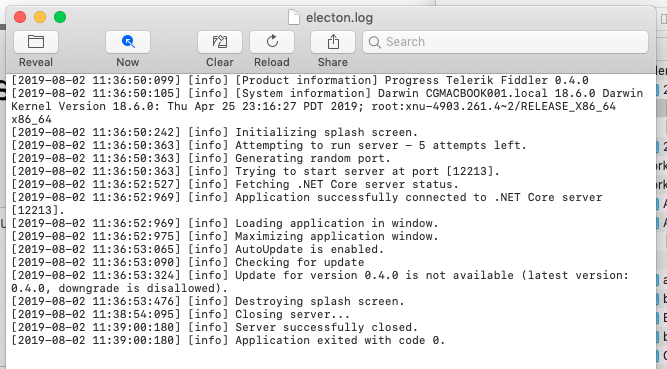Reload the electon.log file
The image size is (667, 369).
point(272,42)
